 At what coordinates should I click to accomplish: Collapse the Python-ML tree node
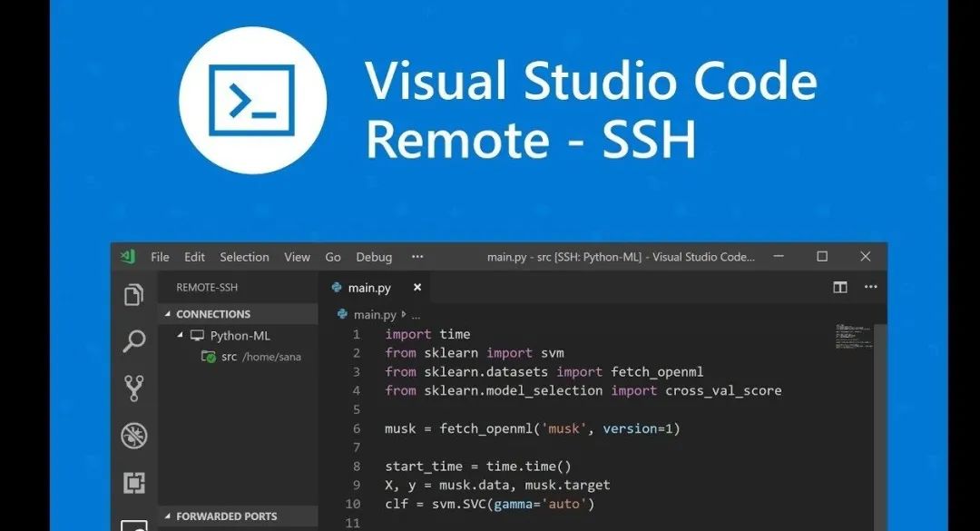pyautogui.click(x=180, y=335)
